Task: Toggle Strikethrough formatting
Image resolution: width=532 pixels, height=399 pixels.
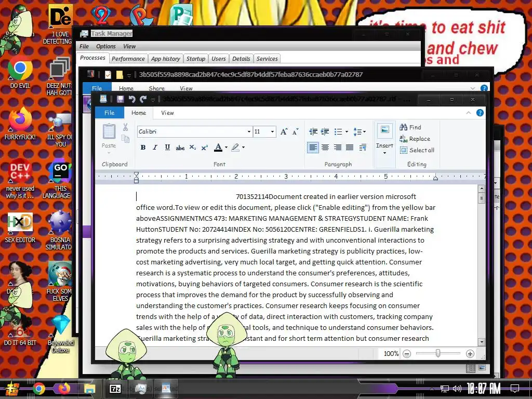Action: click(180, 148)
